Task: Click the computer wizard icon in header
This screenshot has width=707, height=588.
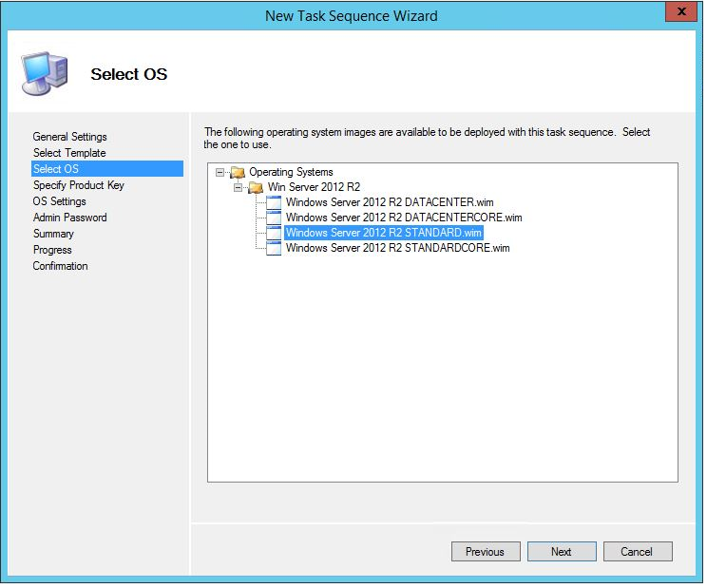Action: [x=45, y=74]
